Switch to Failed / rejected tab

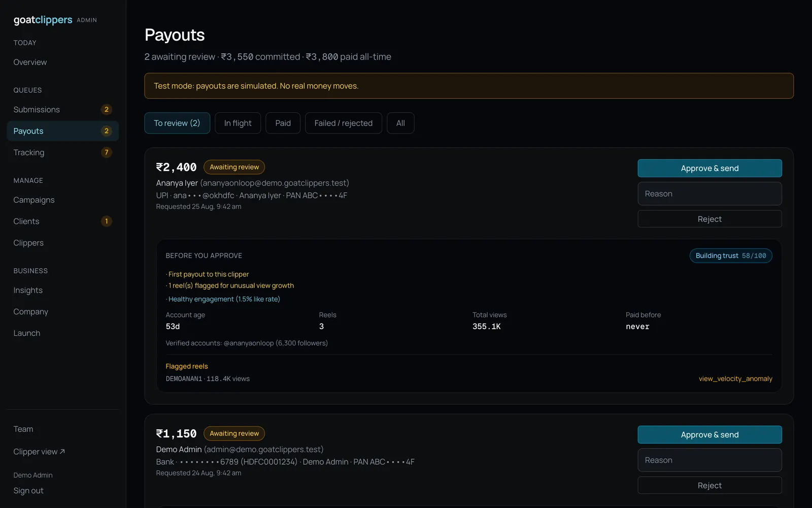coord(344,123)
